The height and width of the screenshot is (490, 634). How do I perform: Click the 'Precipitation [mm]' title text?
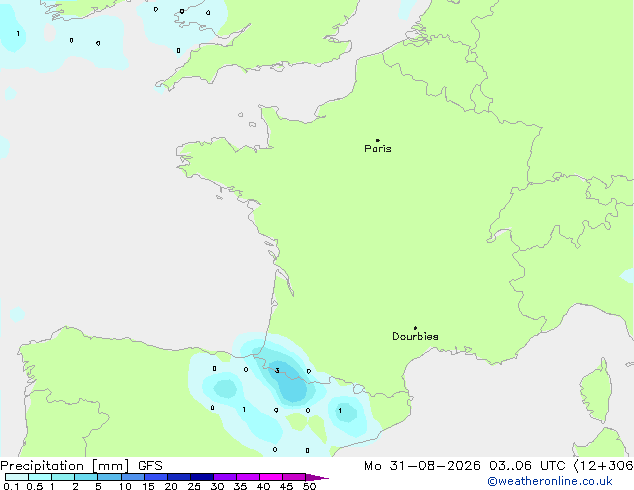click(65, 466)
